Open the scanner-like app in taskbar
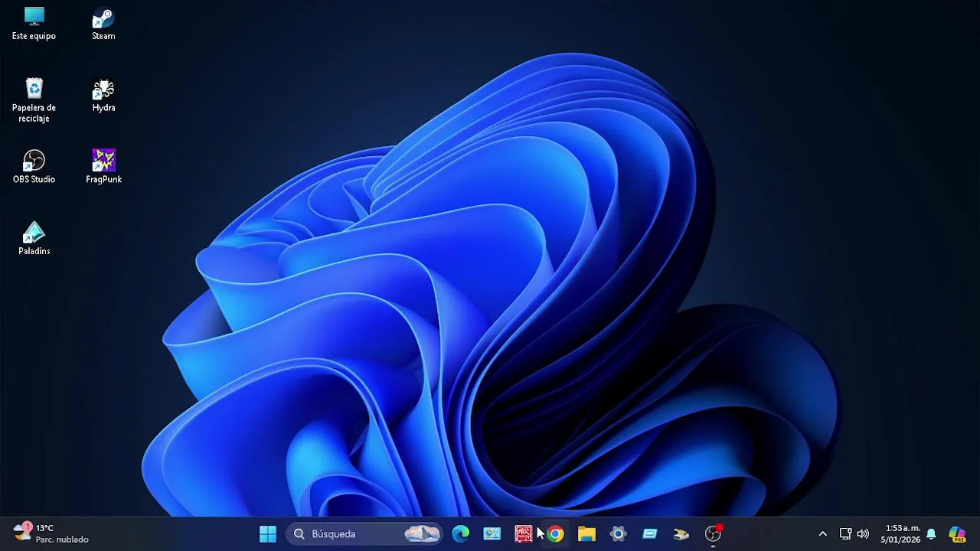Image resolution: width=980 pixels, height=551 pixels. point(681,534)
